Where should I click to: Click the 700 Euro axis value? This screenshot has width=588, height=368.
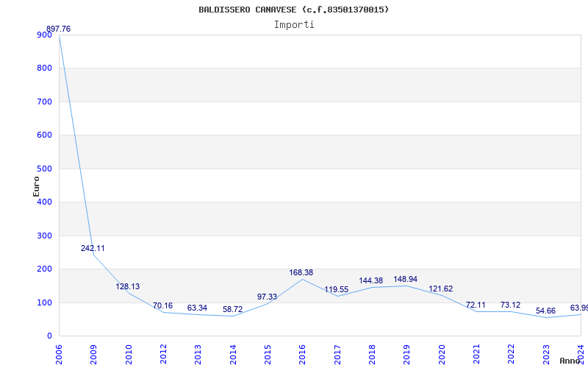[x=44, y=102]
